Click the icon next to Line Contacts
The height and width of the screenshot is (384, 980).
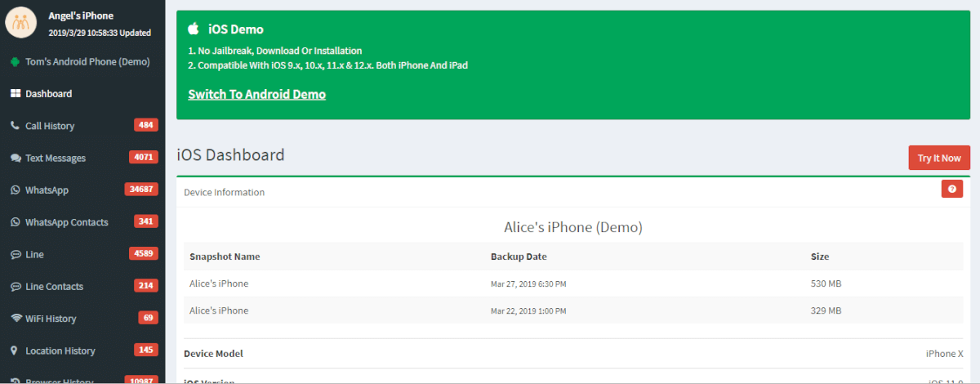pos(15,287)
